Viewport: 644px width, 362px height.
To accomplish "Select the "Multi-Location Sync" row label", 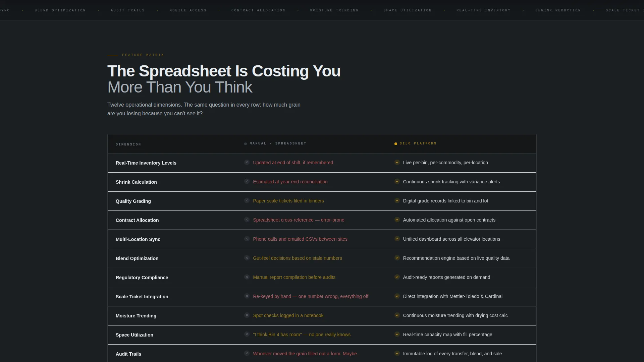I will [138, 239].
